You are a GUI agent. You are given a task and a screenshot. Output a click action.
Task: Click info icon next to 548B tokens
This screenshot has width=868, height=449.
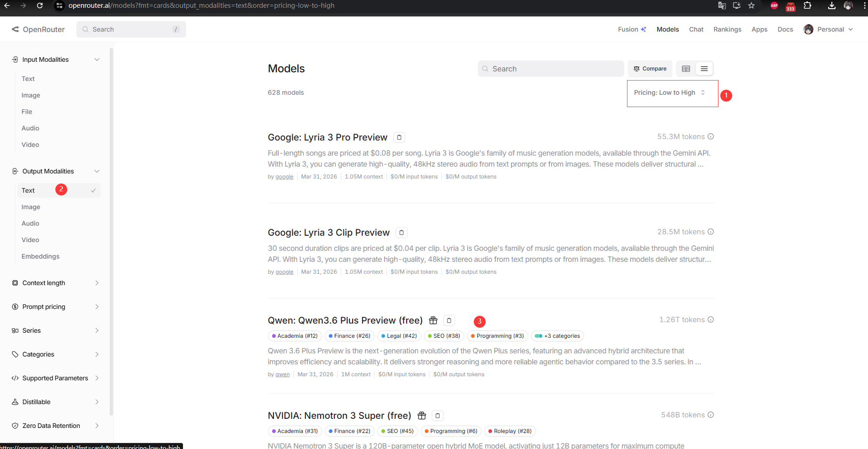pos(711,415)
